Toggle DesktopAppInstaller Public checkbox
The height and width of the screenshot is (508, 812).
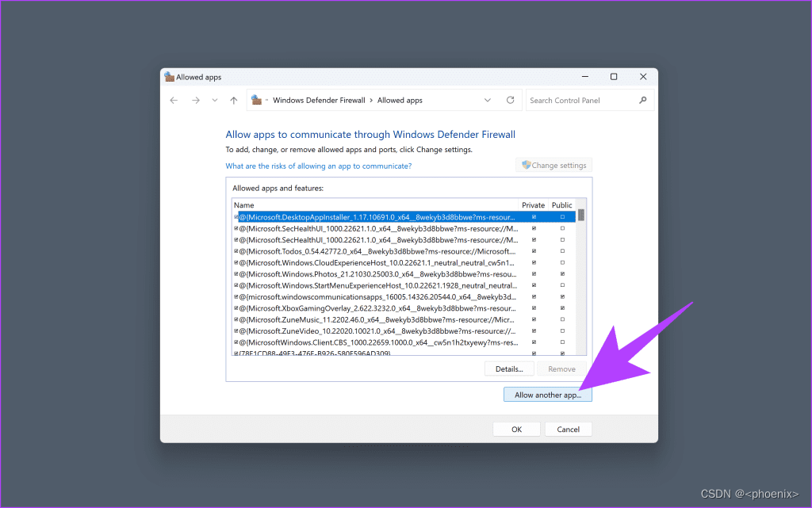coord(562,217)
